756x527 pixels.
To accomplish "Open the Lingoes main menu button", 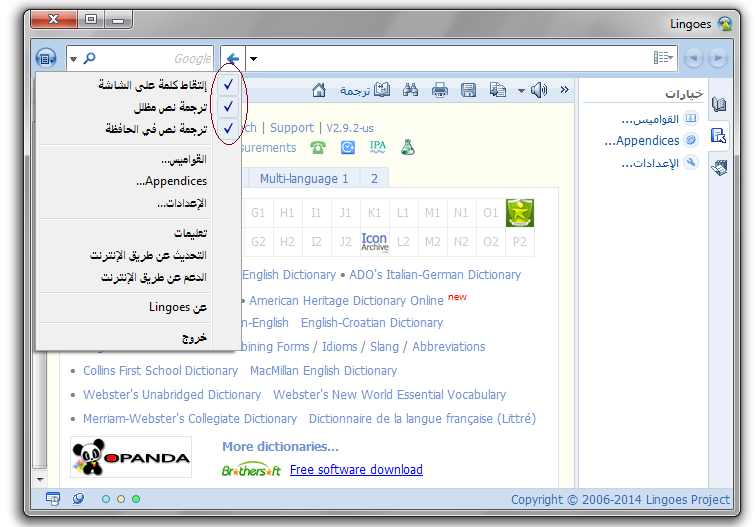I will pyautogui.click(x=46, y=59).
